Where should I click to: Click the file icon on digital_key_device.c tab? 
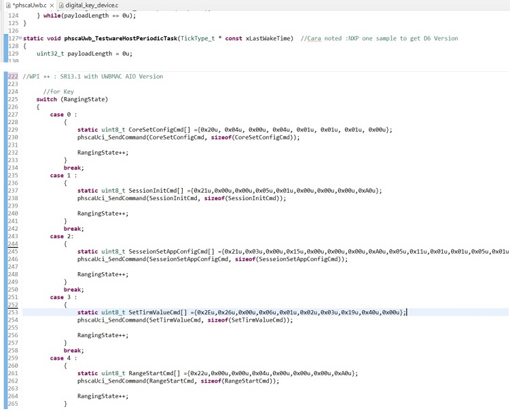[x=60, y=5]
